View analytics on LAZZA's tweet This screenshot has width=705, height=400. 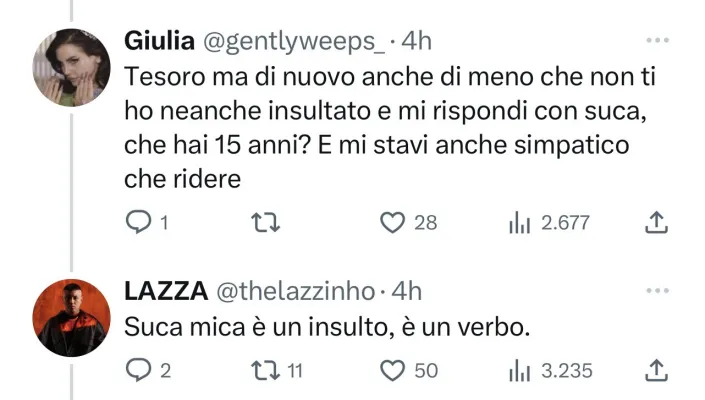tap(517, 371)
